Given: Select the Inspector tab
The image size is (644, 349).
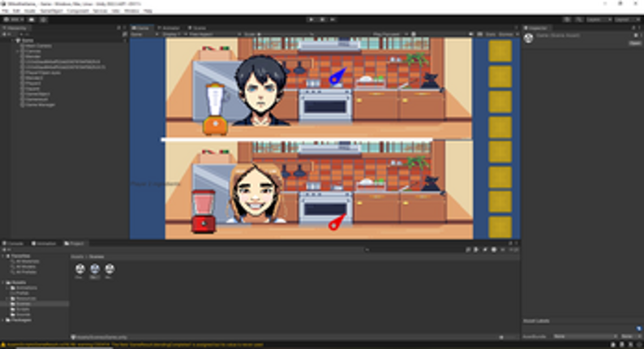Looking at the screenshot, I should [x=536, y=28].
